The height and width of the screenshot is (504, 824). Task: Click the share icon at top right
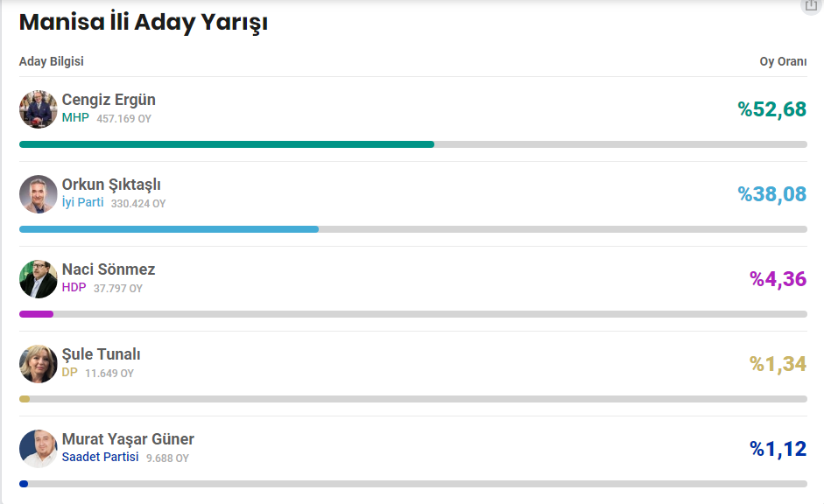(x=812, y=5)
